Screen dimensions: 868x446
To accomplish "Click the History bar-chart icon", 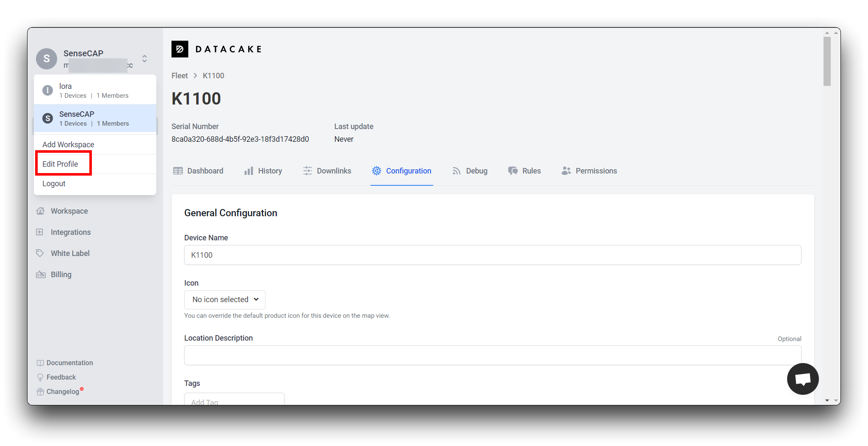I will pos(249,171).
